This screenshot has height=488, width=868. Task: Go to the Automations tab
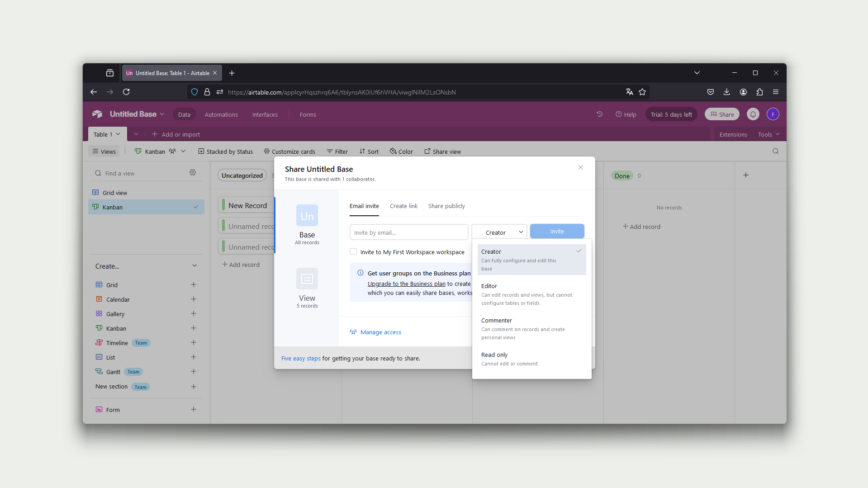(221, 114)
